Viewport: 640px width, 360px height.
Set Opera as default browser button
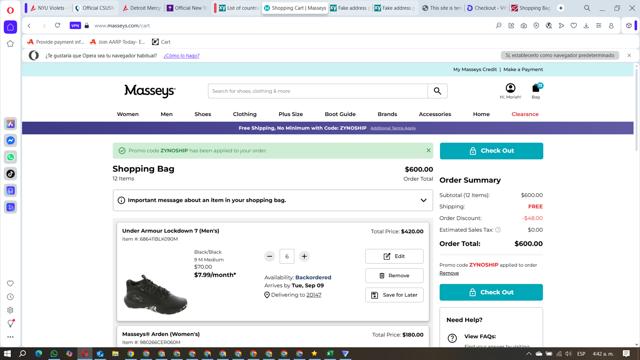click(x=560, y=55)
